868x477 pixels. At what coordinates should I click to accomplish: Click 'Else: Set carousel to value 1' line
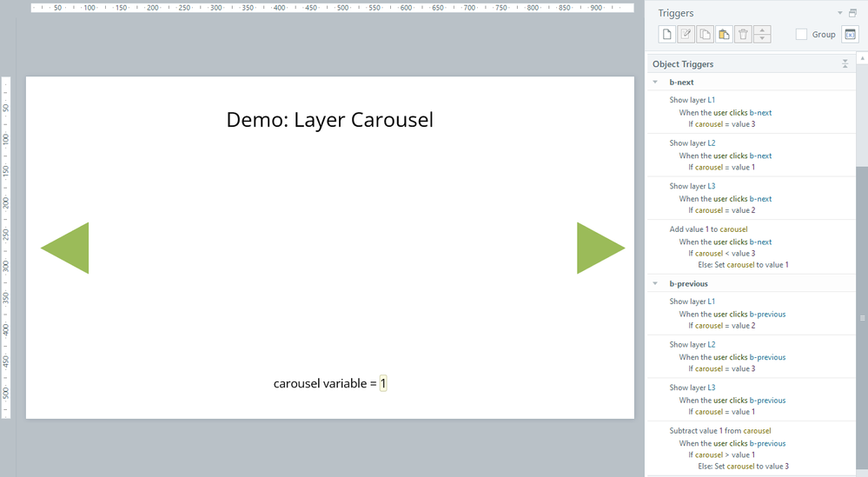(743, 265)
